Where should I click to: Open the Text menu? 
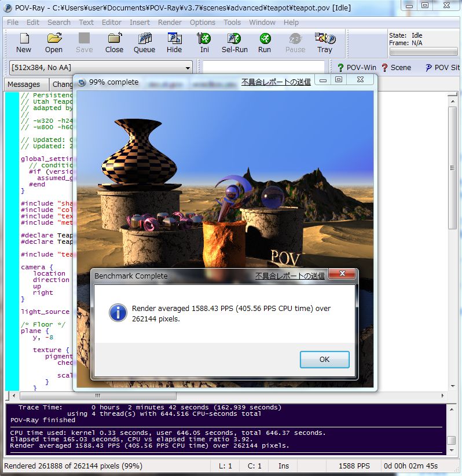(86, 23)
